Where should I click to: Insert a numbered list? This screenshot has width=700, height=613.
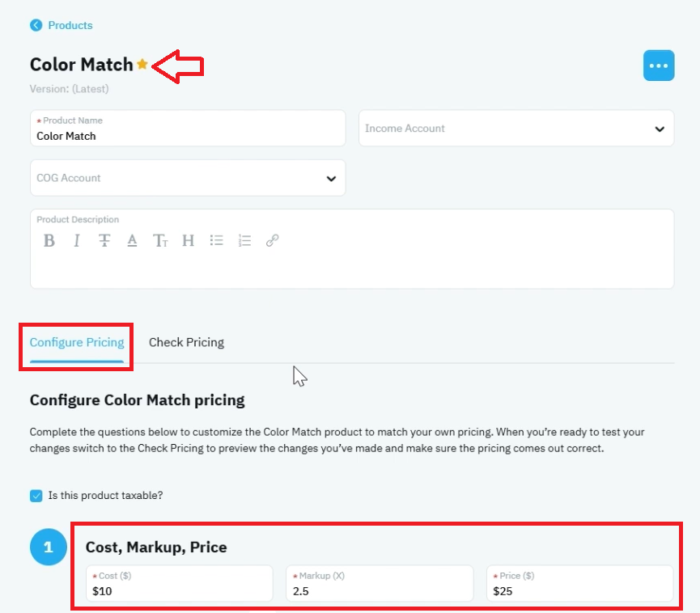[244, 240]
